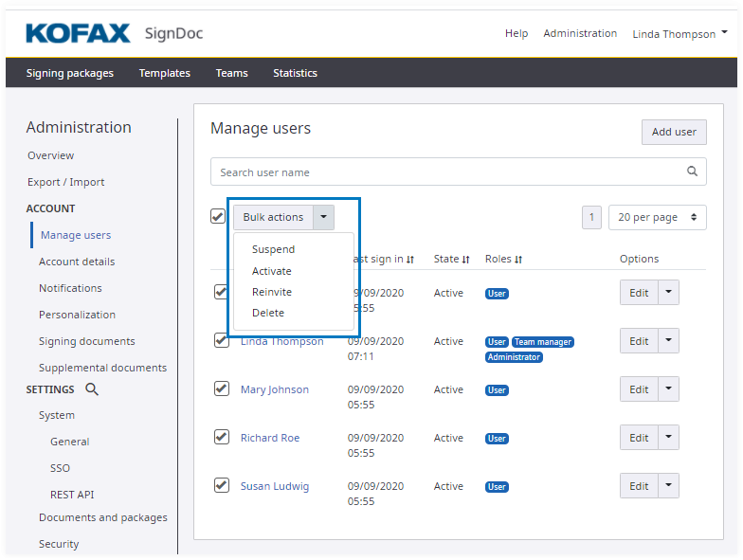
Task: Click the Search user name field
Action: coord(445,172)
